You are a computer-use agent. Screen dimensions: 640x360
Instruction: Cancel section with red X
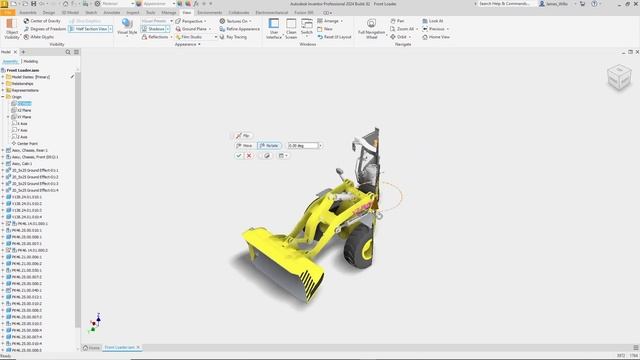(x=249, y=156)
